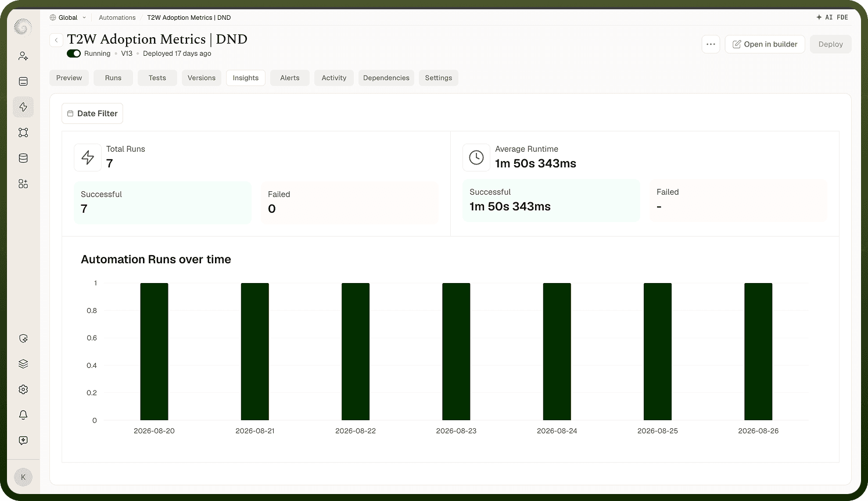The height and width of the screenshot is (501, 868).
Task: Open the apps grid sidebar icon
Action: click(23, 184)
